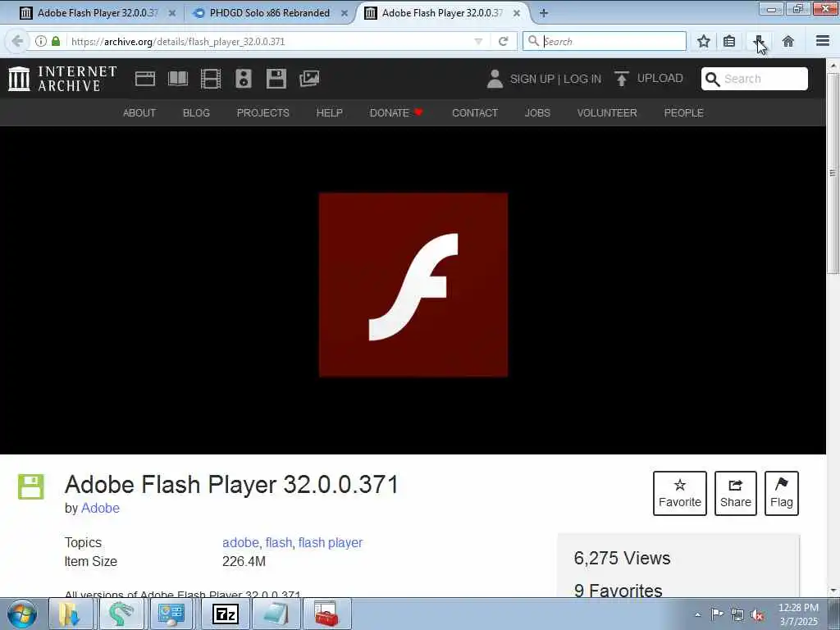This screenshot has width=840, height=630.
Task: Open the VOLUNTEER menu item
Action: [607, 112]
